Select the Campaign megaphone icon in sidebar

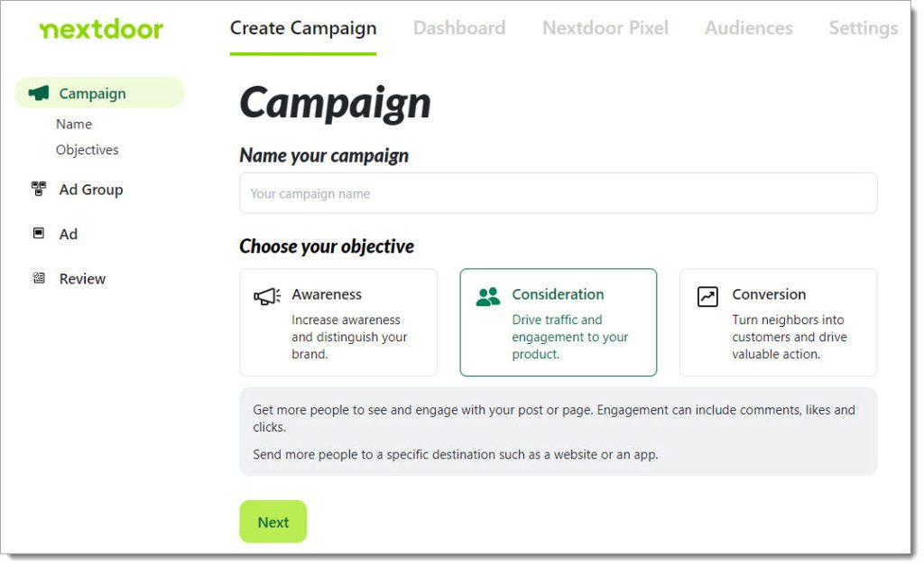coord(37,92)
